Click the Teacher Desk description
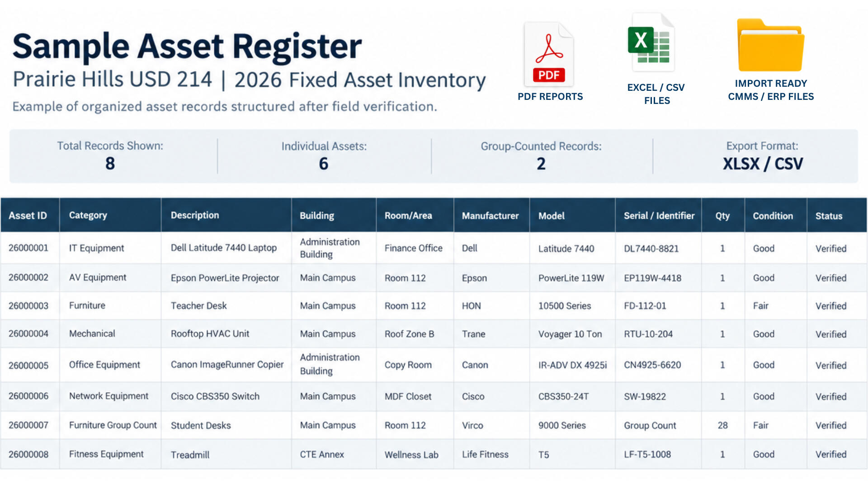 coord(199,306)
